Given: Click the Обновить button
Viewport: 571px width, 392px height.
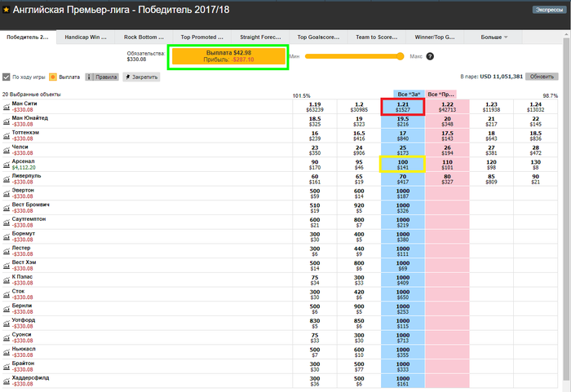Looking at the screenshot, I should tap(542, 77).
